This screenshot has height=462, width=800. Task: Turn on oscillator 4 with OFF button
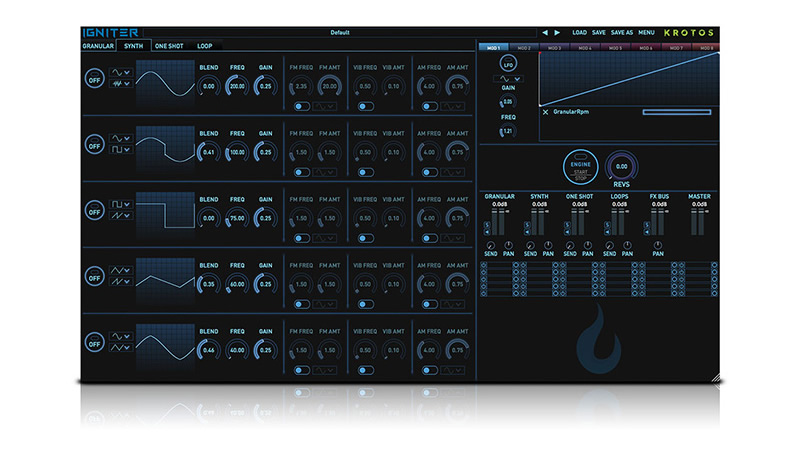click(94, 276)
